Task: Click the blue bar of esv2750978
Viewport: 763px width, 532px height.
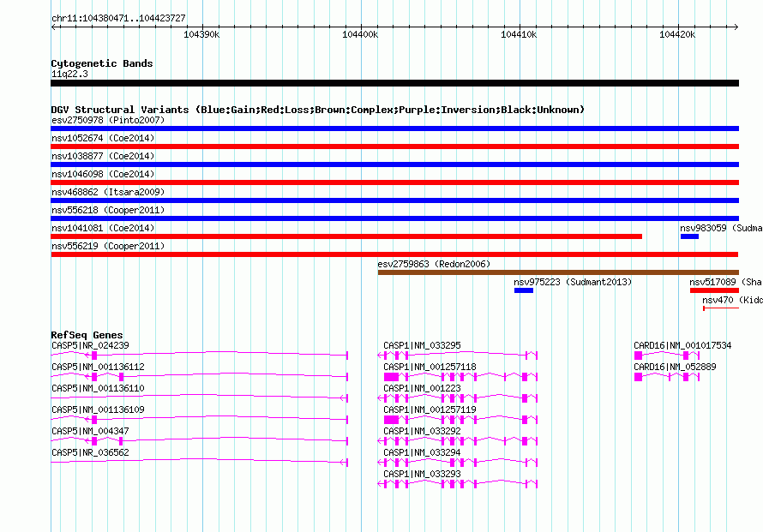Action: coord(394,129)
